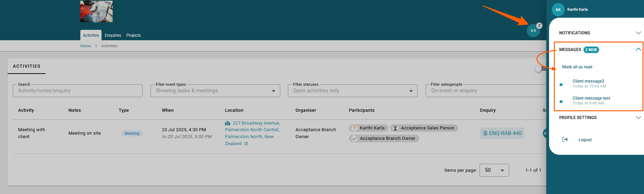Click the document icon in ENQ-RAB-440

tap(485, 133)
